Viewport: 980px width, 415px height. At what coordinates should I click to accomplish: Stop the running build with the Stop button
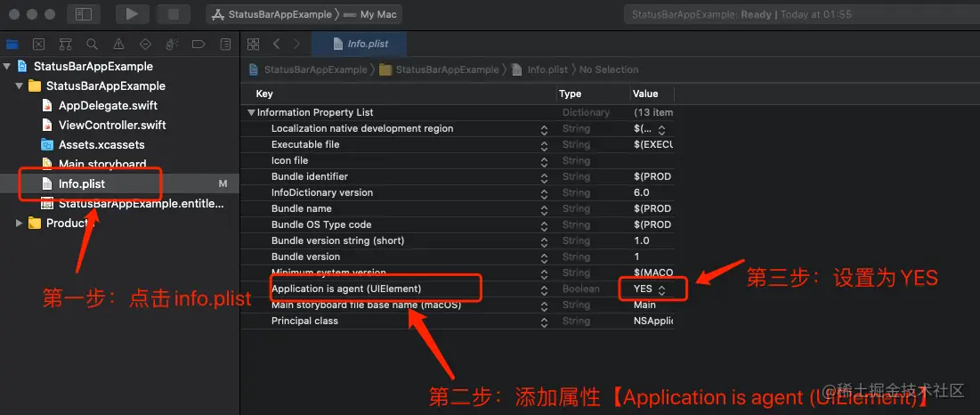(x=174, y=14)
